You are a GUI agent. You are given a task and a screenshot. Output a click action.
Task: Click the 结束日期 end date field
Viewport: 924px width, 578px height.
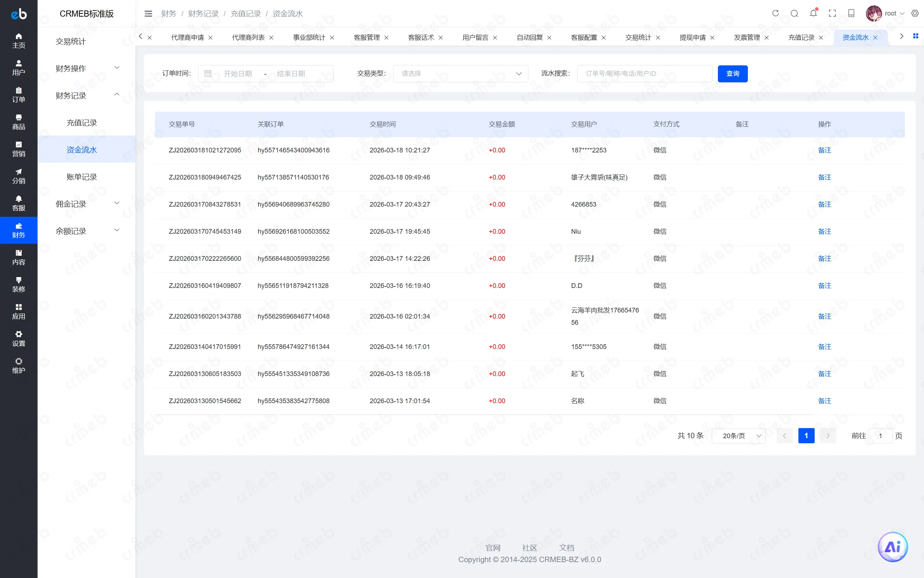[291, 73]
